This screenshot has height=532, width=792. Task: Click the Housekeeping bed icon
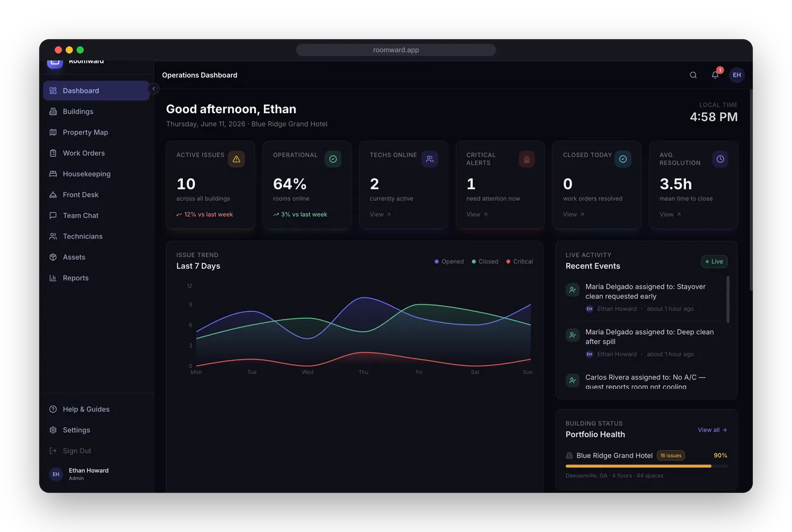tap(53, 173)
